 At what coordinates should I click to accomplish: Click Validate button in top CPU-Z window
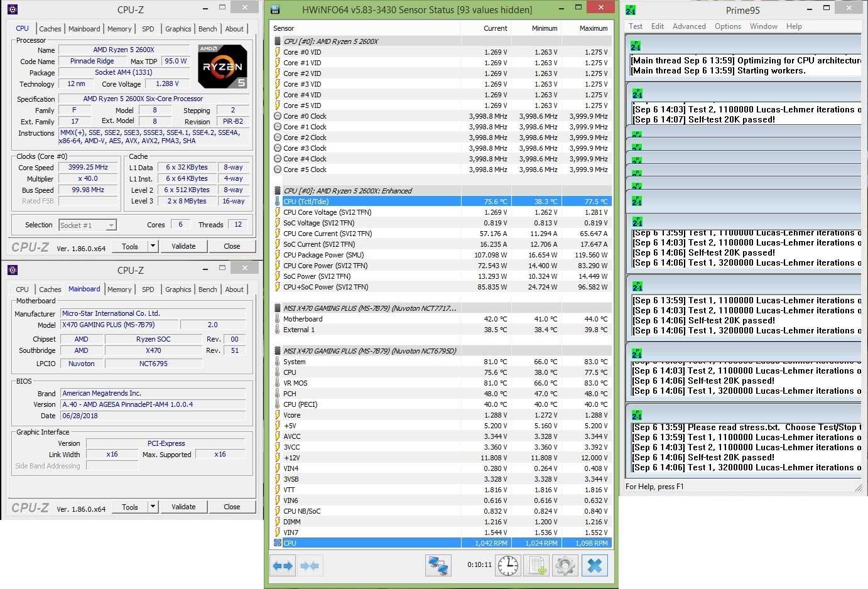[183, 246]
